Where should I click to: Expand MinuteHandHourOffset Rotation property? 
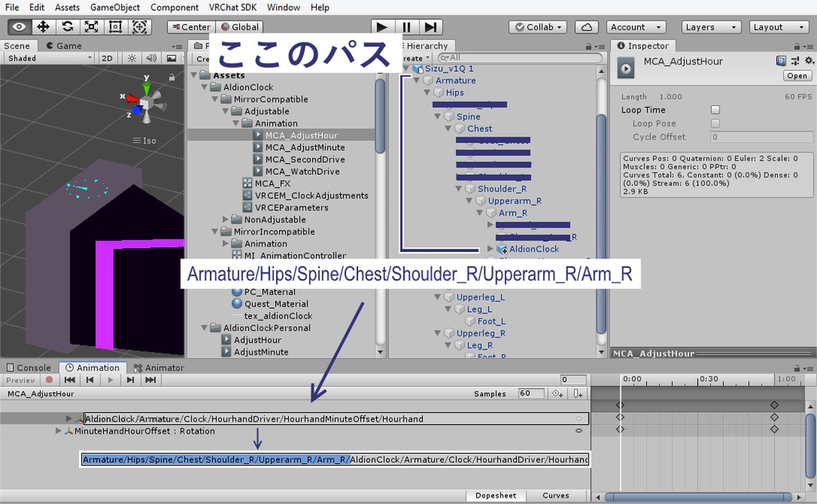pos(58,431)
